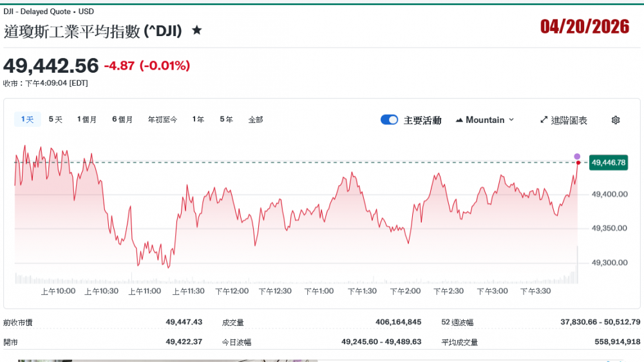This screenshot has height=362, width=644.
Task: Click the 道瓊斯工業平均指數 (^DJI) title
Action: click(93, 31)
